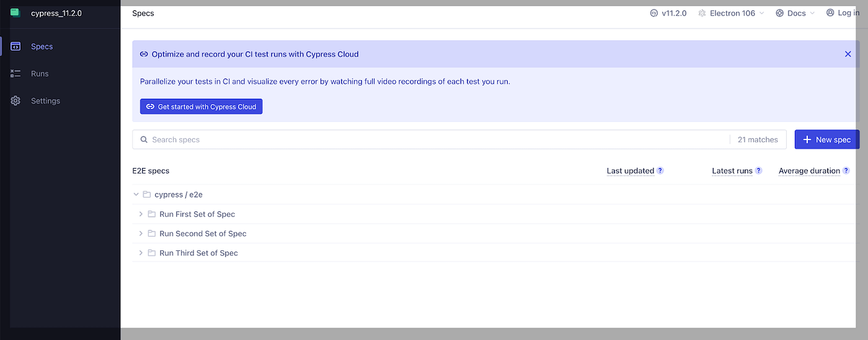Click the Cypress logo icon beside v11.2.0

click(654, 13)
